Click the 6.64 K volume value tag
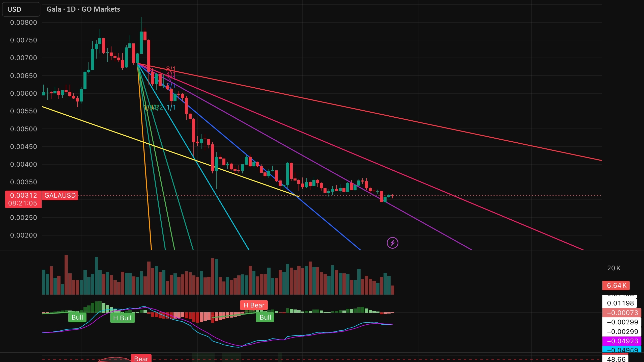The image size is (644, 362). tap(616, 286)
